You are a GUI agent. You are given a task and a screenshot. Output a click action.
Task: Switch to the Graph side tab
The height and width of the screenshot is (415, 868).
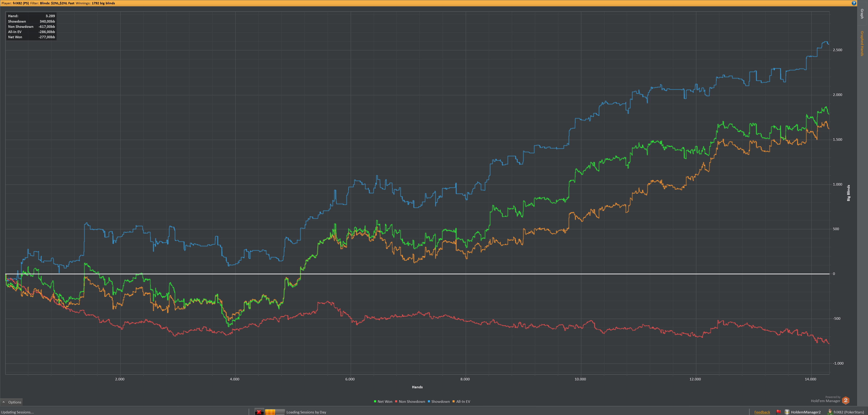click(x=862, y=14)
